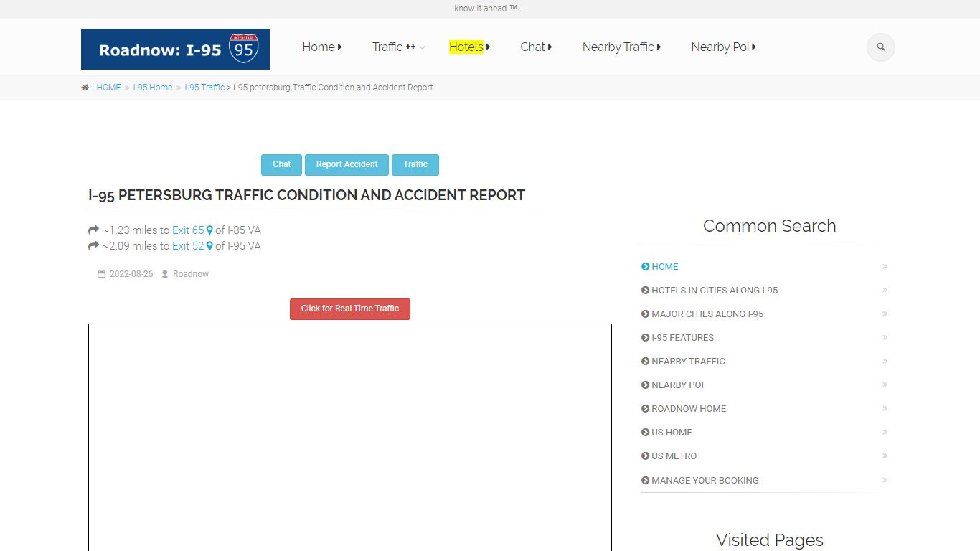Open Traffic in the top navigation
The width and height of the screenshot is (980, 551).
click(x=387, y=47)
